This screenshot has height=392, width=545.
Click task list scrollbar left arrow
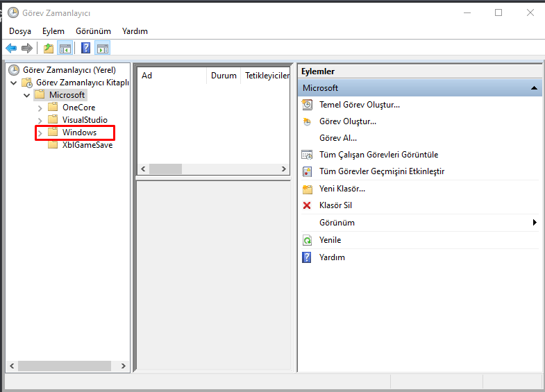[143, 169]
